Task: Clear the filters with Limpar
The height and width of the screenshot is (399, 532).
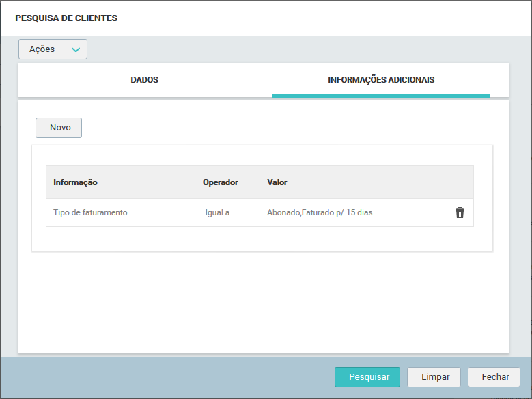Action: (x=434, y=377)
